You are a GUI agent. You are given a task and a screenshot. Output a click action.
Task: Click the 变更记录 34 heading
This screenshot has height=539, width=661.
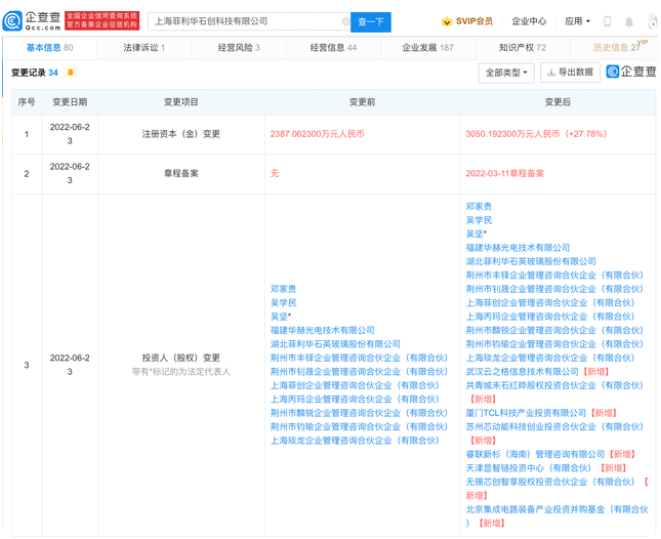(35, 72)
